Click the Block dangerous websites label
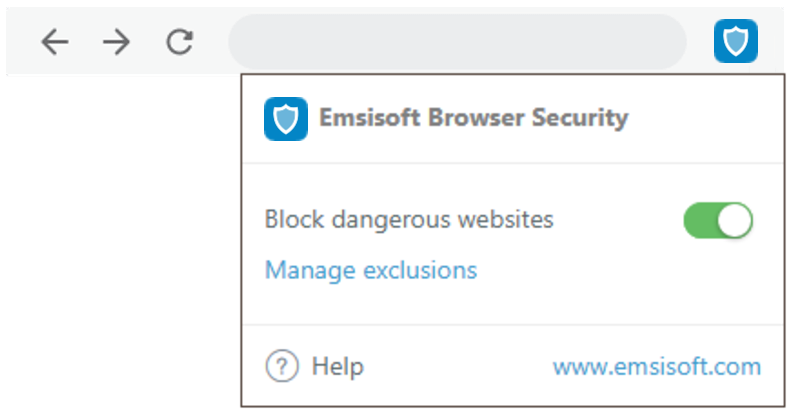 coord(408,219)
